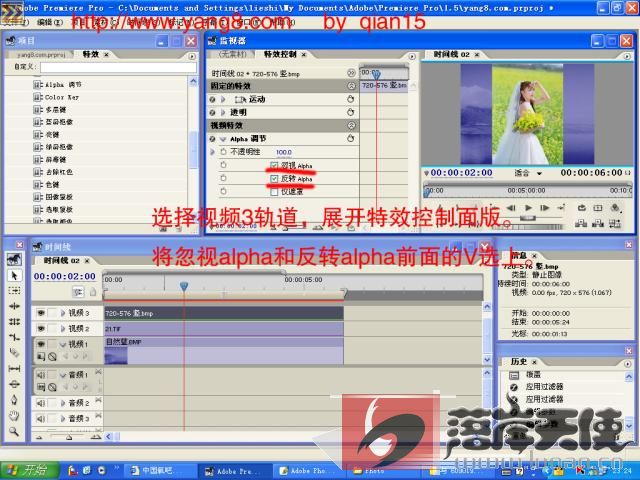Open the 编辑(E) menu

(x=49, y=22)
